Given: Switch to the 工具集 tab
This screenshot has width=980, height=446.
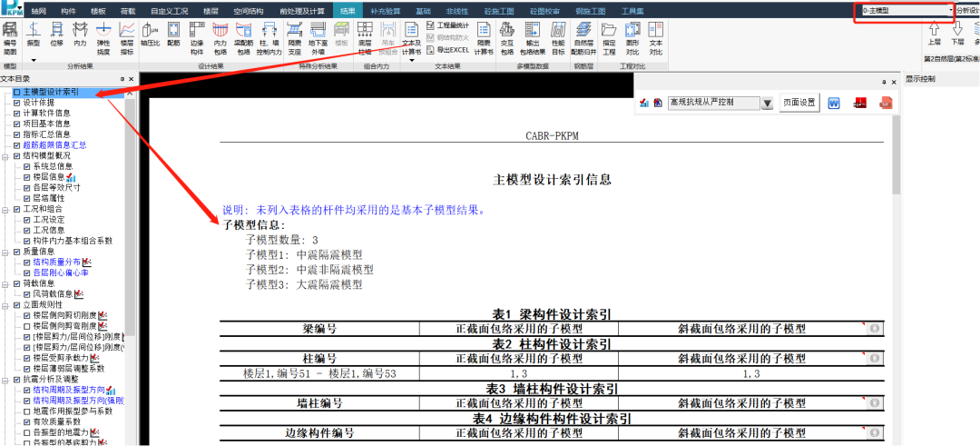Looking at the screenshot, I should [x=633, y=11].
